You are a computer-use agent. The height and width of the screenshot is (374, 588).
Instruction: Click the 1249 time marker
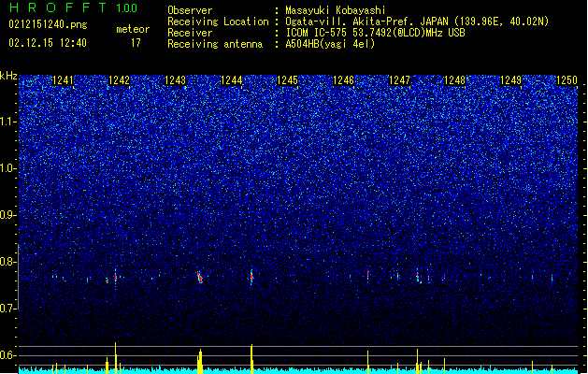(510, 80)
